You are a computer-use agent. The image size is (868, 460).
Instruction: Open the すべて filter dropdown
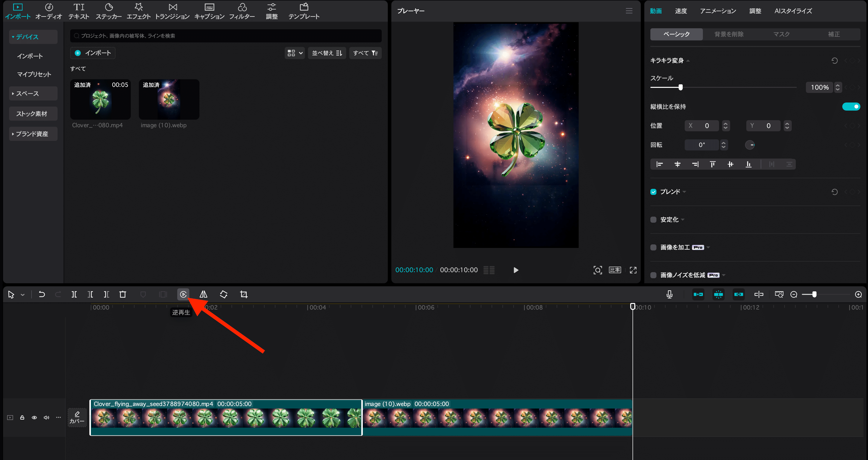(365, 53)
